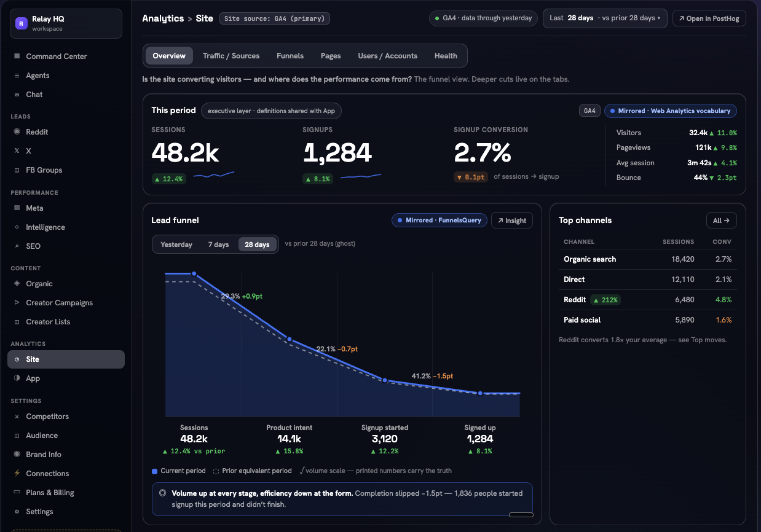761x532 pixels.
Task: Open the Users / Accounts tab
Action: 388,56
